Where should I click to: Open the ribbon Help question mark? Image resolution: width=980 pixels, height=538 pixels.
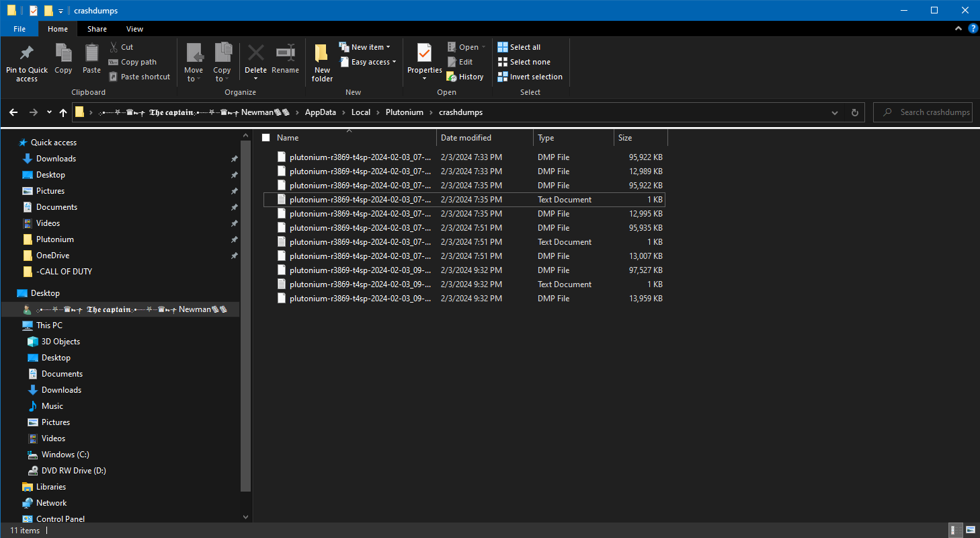point(972,28)
